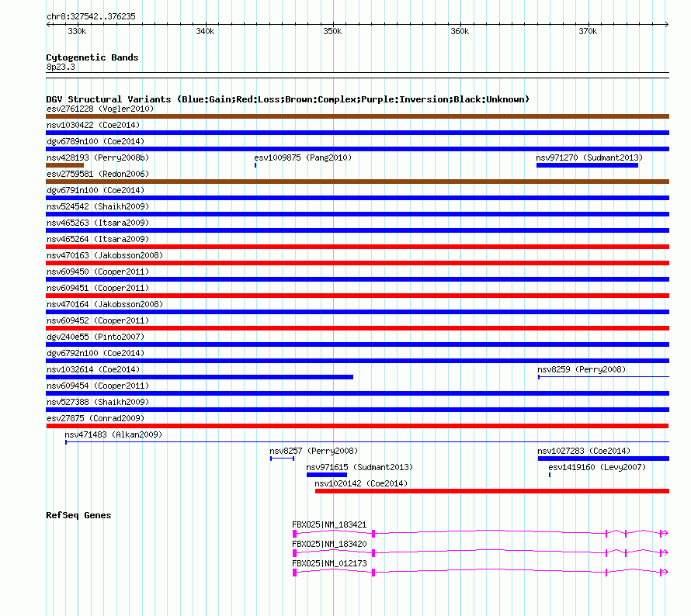Click the esv1419160 (Levy2007) label
Viewport: 691px width, 616px height.
click(597, 467)
